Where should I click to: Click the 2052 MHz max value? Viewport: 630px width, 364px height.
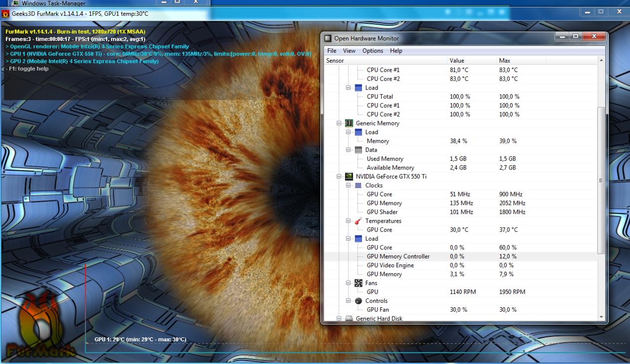tap(512, 203)
